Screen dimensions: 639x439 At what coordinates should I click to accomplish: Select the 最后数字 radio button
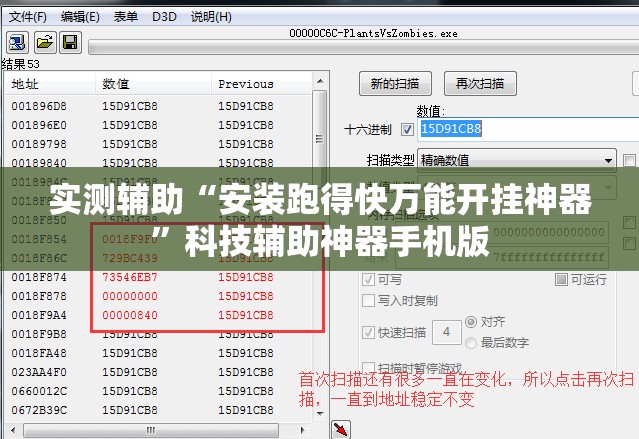(471, 343)
